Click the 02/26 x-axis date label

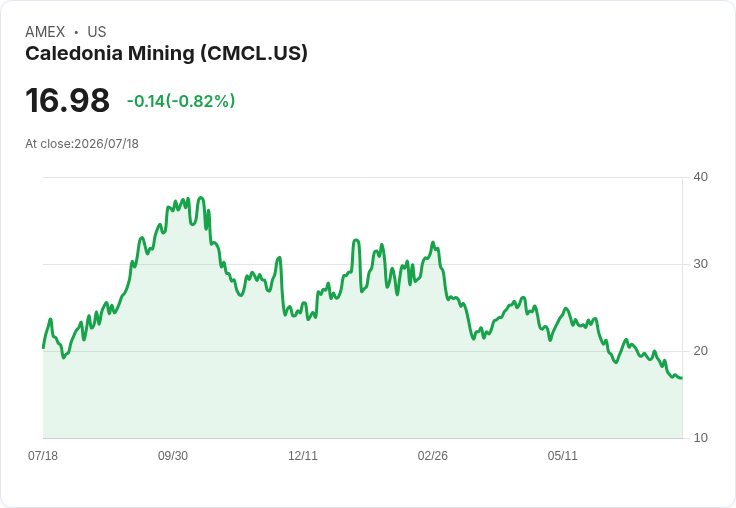click(x=432, y=455)
